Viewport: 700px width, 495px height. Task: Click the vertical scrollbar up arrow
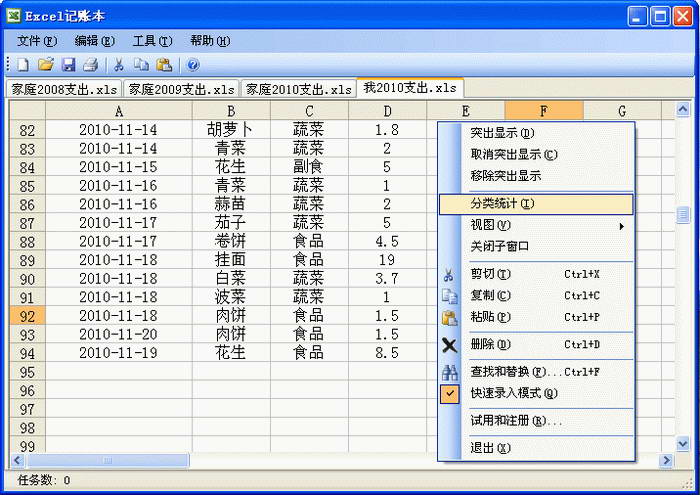tap(683, 109)
